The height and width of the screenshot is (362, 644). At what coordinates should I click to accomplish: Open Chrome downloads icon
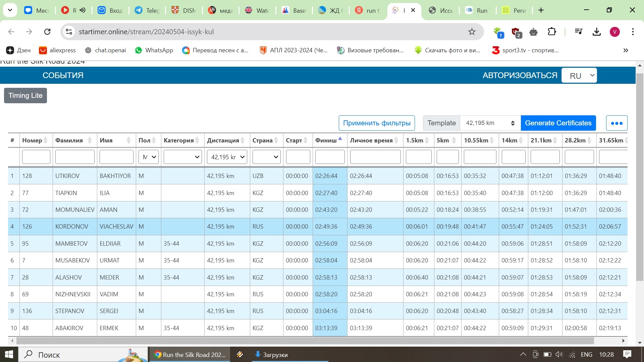(596, 32)
